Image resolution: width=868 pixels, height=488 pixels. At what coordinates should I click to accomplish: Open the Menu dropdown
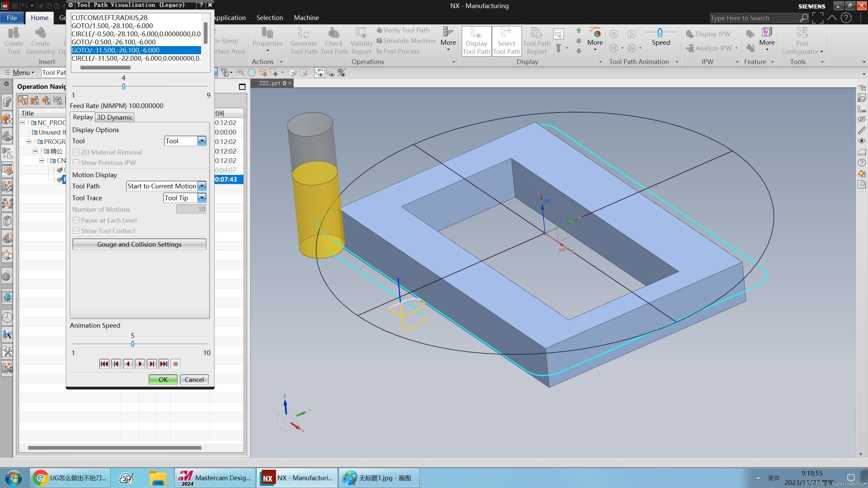pos(20,73)
